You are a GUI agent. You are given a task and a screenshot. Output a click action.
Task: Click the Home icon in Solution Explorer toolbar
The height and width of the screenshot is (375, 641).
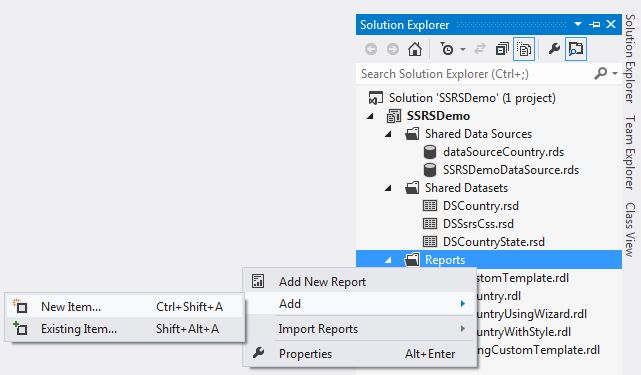click(415, 49)
